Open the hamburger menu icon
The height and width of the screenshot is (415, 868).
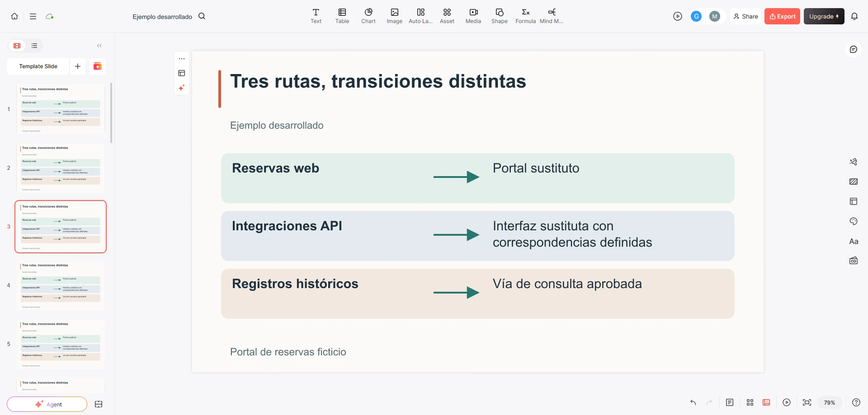(33, 16)
